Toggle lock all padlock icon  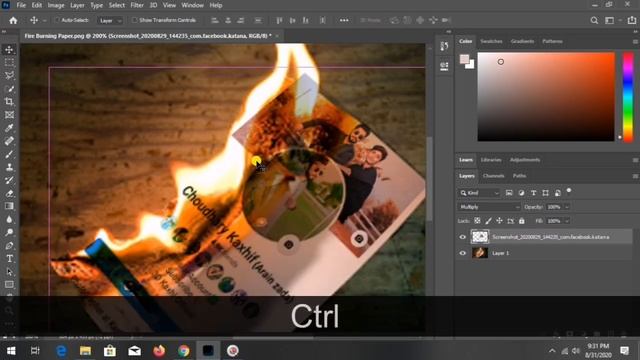522,221
